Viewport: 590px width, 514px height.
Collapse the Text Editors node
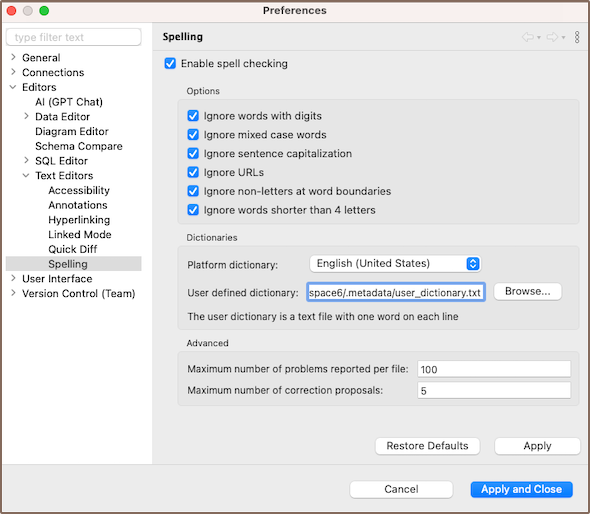pyautogui.click(x=26, y=175)
